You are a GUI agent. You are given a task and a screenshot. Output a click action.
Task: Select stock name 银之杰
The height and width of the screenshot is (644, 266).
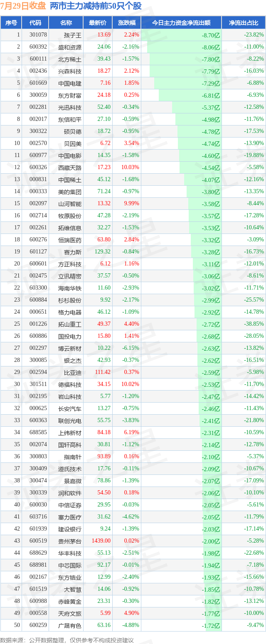coord(73,360)
